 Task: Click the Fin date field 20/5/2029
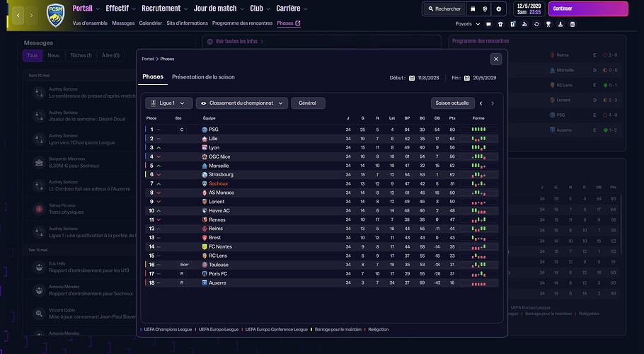click(484, 78)
